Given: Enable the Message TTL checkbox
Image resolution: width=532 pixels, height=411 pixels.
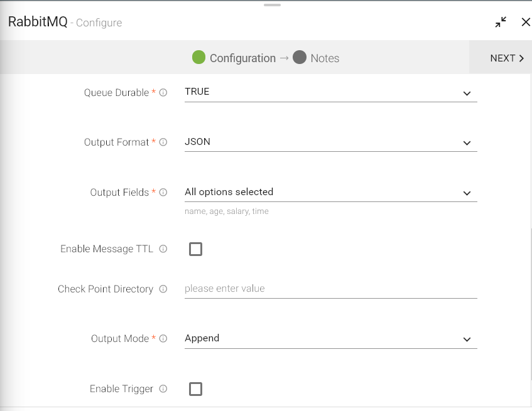Looking at the screenshot, I should pyautogui.click(x=196, y=249).
